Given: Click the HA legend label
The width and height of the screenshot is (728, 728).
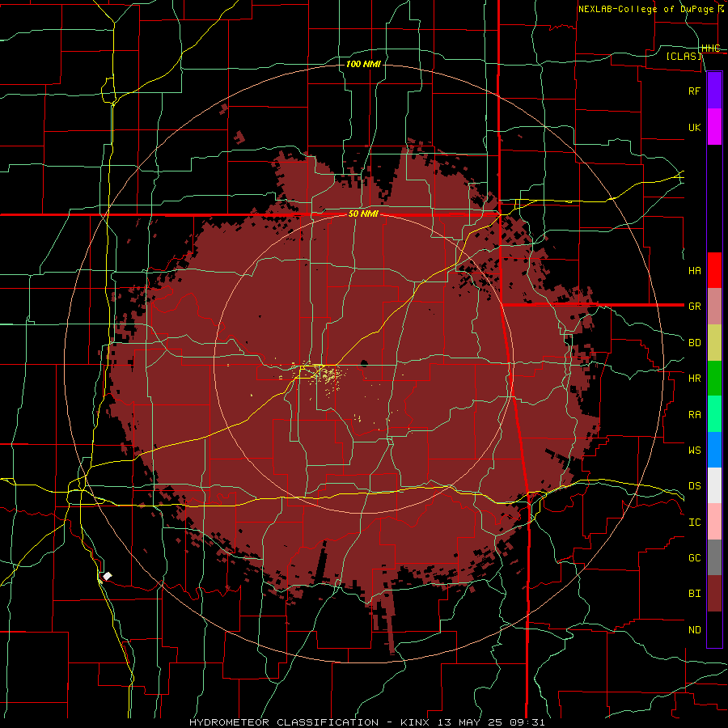Looking at the screenshot, I should [694, 270].
